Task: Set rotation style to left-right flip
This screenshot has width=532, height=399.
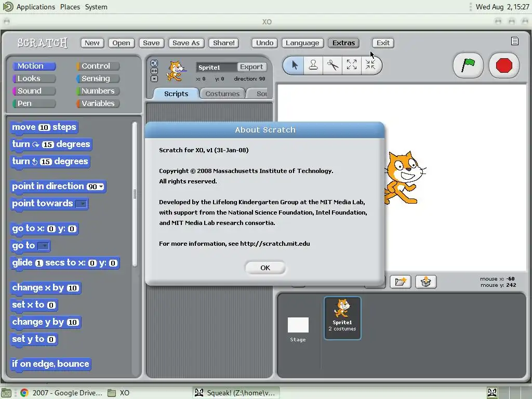Action: [154, 71]
